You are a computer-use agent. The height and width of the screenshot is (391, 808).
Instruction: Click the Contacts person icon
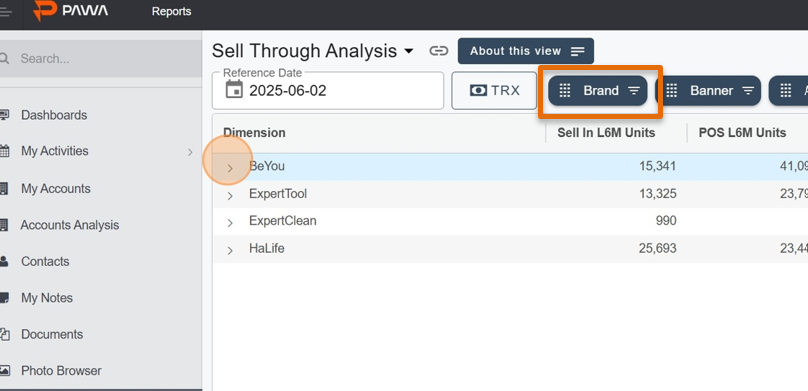(x=4, y=261)
